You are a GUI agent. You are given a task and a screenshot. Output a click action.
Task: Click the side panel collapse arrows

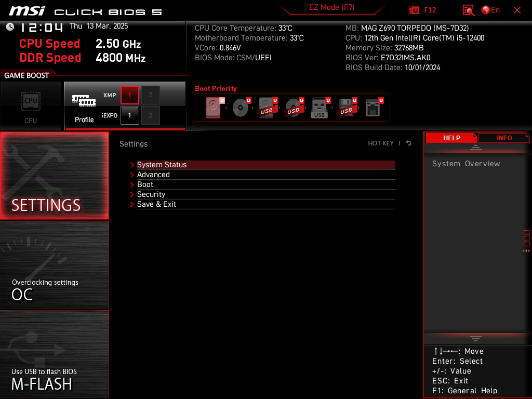(526, 251)
